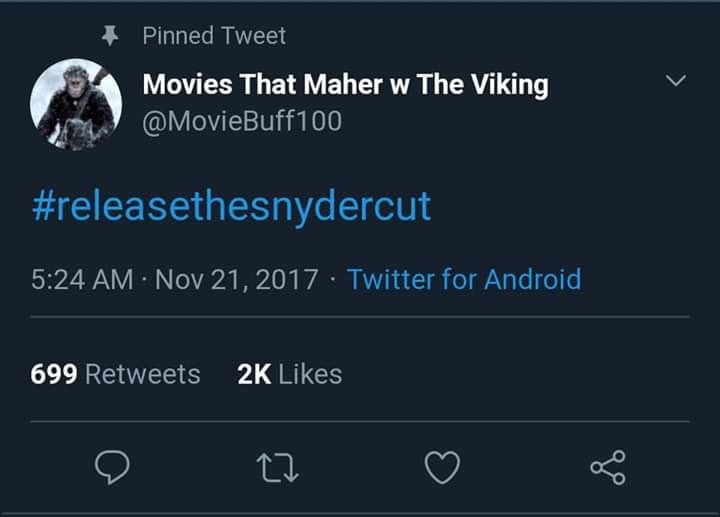Click the 5:24 AM timestamp
This screenshot has width=720, height=517.
tap(82, 279)
